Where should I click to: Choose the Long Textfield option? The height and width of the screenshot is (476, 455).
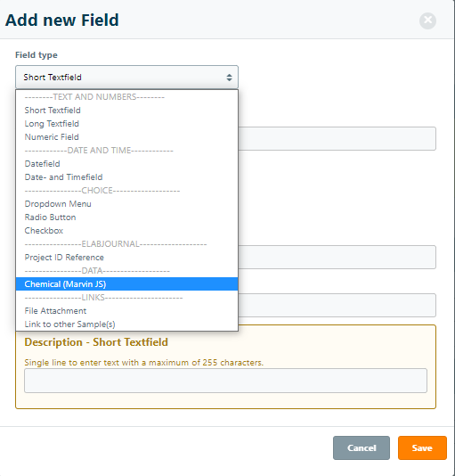[x=126, y=124]
